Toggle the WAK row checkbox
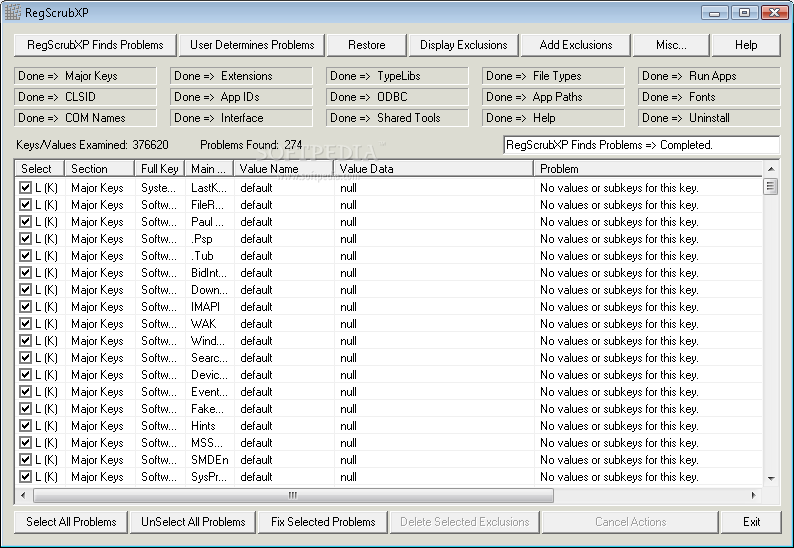The width and height of the screenshot is (794, 548). click(x=25, y=324)
